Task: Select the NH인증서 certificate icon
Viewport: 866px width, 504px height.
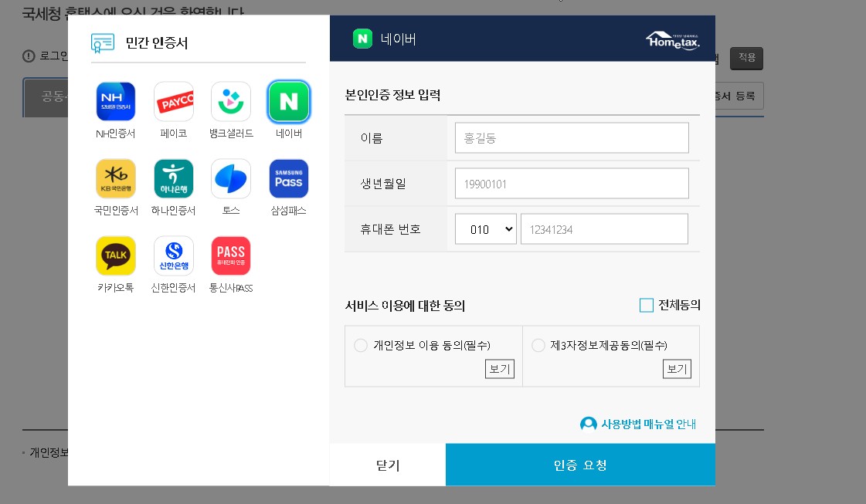Action: click(x=115, y=101)
